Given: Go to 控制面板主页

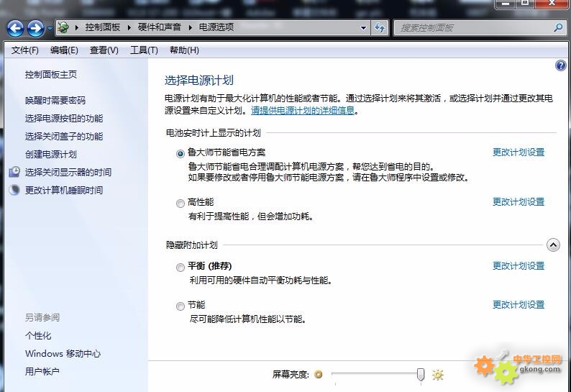Looking at the screenshot, I should [51, 75].
